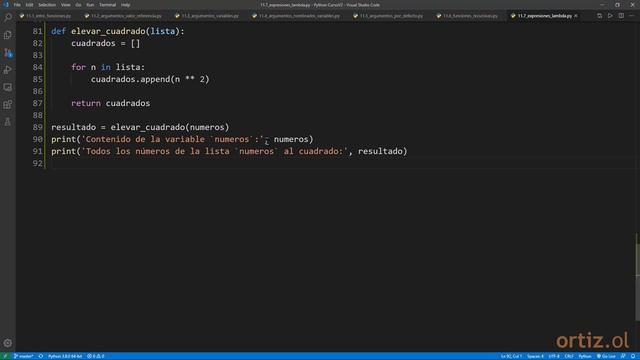
Task: Switch to the 11.4_argumentos_nombrados_variables.py tab
Action: [299, 16]
